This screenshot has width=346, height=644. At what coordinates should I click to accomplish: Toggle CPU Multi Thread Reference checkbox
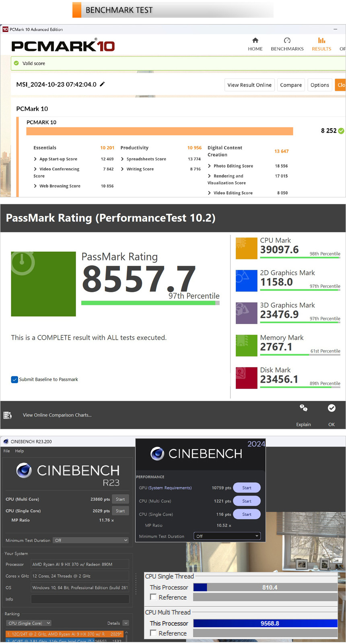[153, 633]
